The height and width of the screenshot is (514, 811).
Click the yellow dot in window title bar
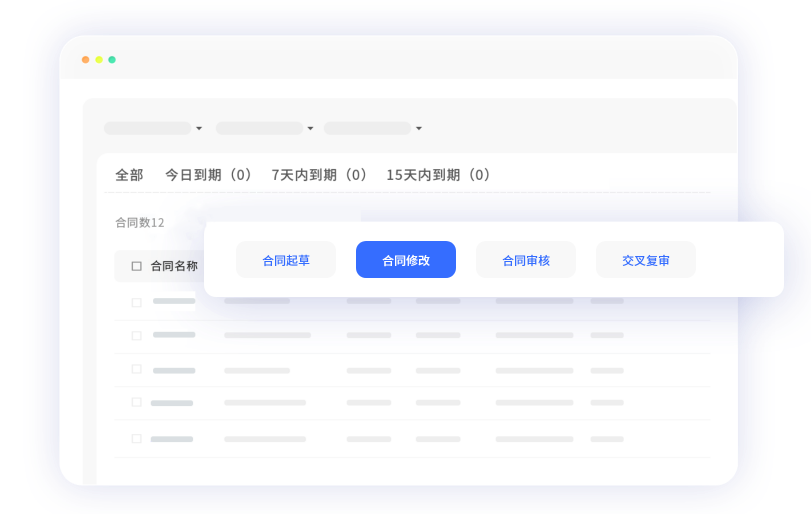point(99,60)
